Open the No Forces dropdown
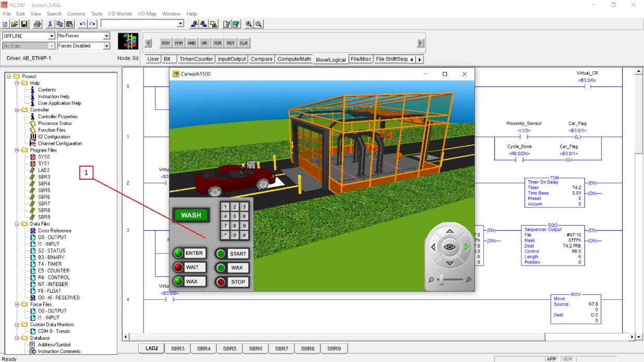The height and width of the screenshot is (362, 644). 106,36
